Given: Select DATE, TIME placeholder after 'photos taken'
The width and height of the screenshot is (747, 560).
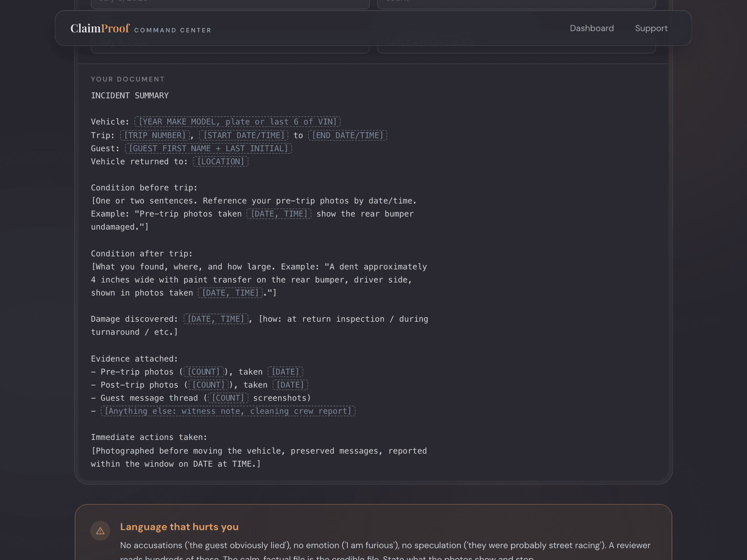Looking at the screenshot, I should coord(230,293).
